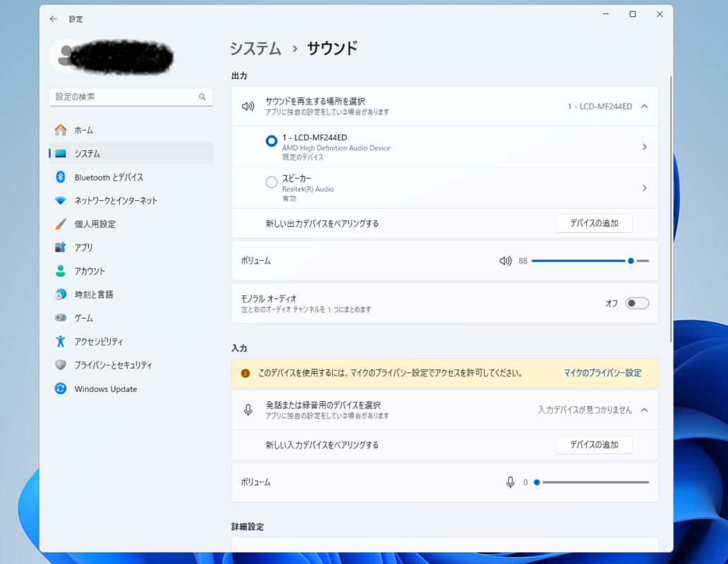Click the speaker icon beside output device chooser
This screenshot has height=564, width=728.
pos(248,106)
